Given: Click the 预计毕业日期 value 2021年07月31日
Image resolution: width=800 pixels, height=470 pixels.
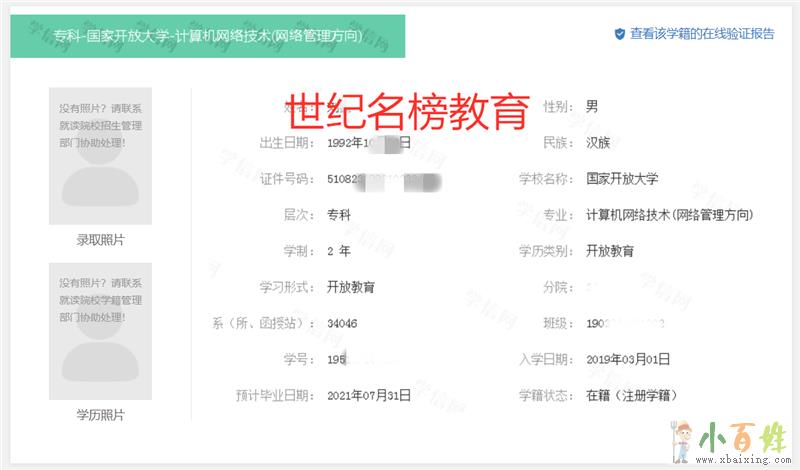Looking at the screenshot, I should coord(369,396).
